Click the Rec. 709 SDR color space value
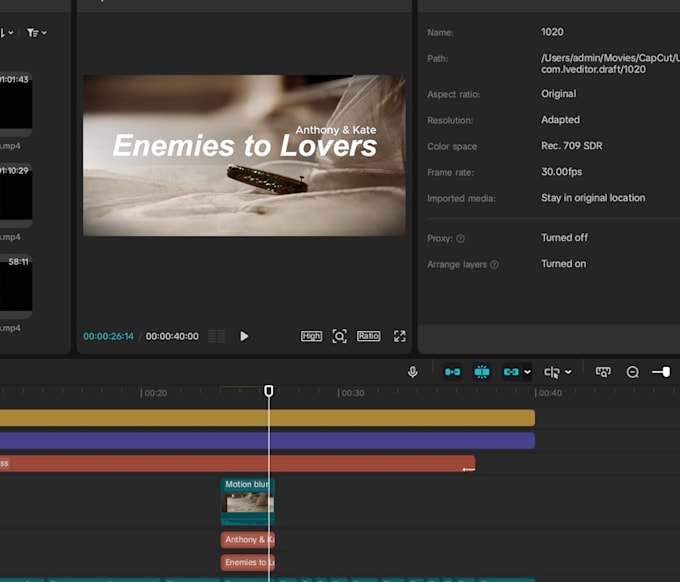This screenshot has width=680, height=582. coord(572,146)
